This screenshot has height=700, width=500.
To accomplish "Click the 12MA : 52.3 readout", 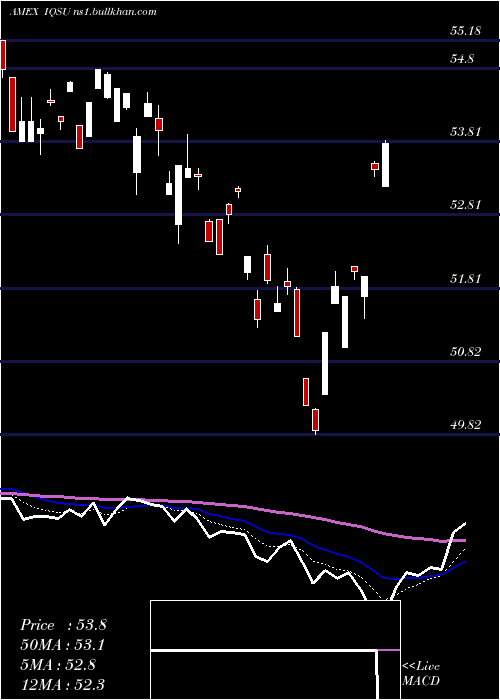I will (62, 684).
